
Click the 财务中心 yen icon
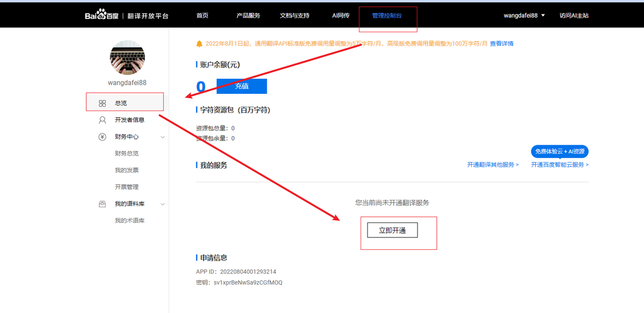pos(103,137)
